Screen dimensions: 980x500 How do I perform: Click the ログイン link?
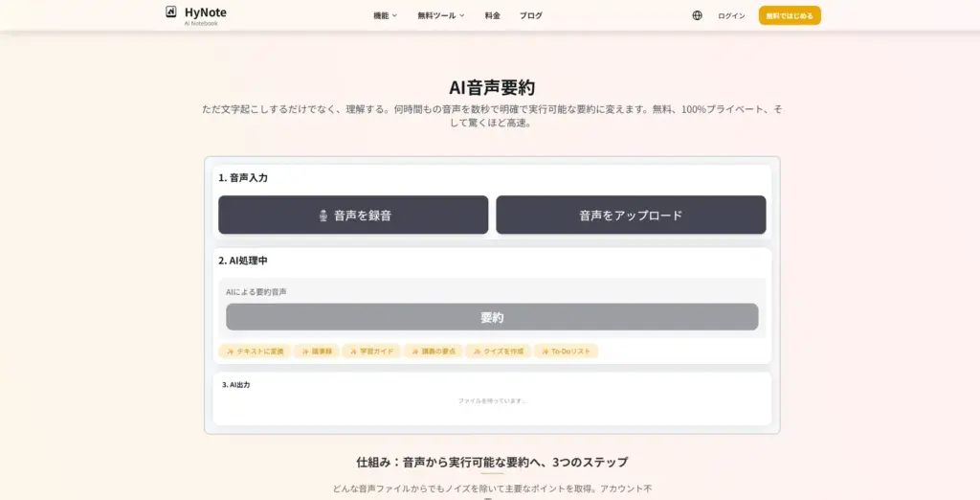coord(731,15)
